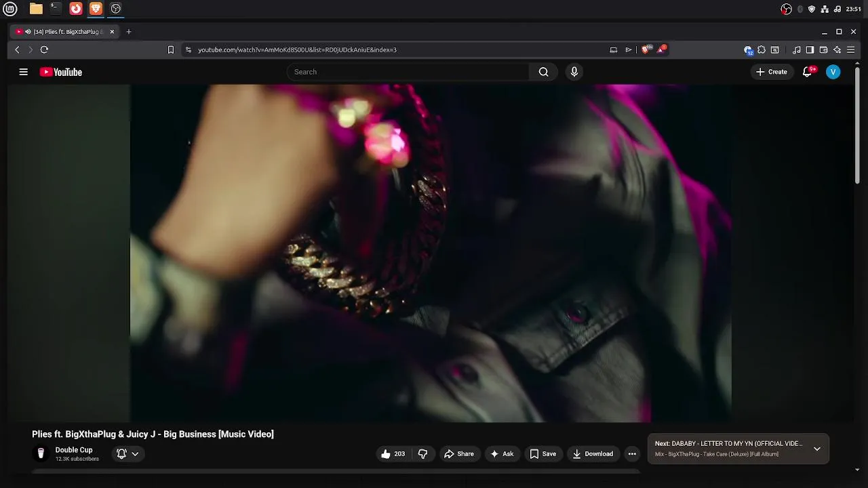The height and width of the screenshot is (488, 868).
Task: Open more actions ellipsis under video
Action: pos(632,454)
